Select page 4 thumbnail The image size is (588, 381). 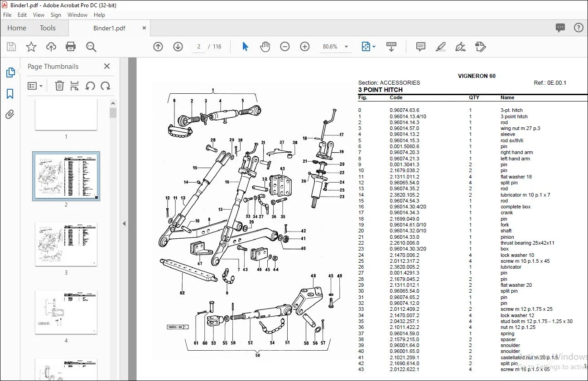[x=66, y=312]
